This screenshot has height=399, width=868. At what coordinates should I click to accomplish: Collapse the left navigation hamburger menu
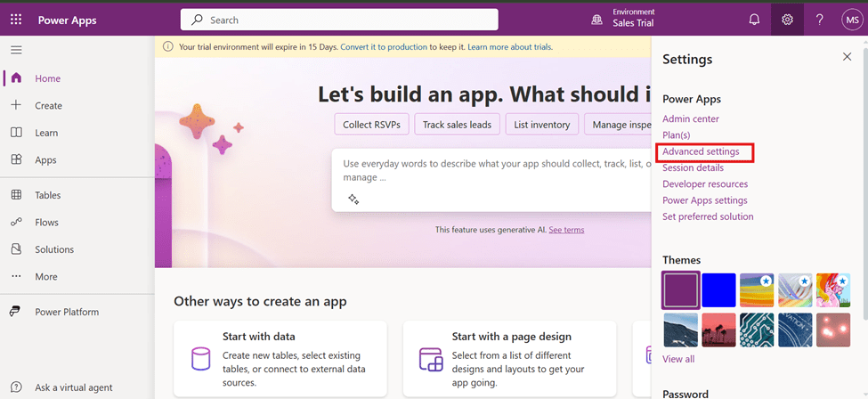tap(16, 50)
